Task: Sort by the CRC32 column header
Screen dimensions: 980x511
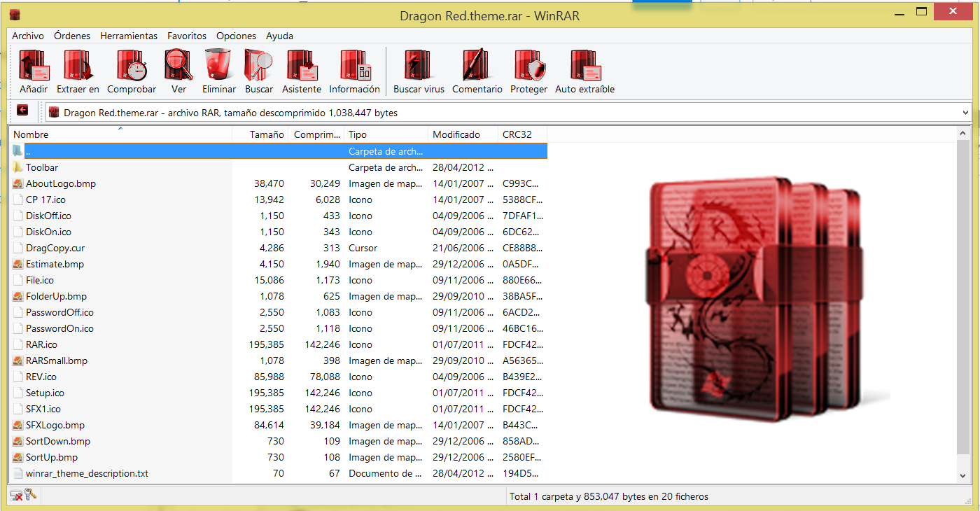Action: 522,134
